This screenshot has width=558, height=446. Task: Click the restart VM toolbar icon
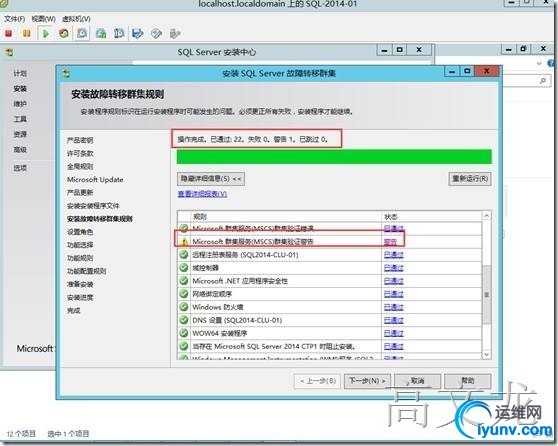coord(64,33)
